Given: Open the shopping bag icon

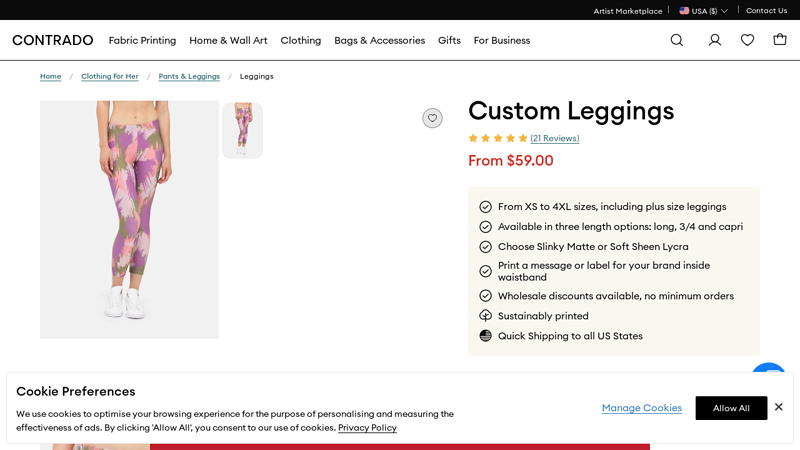Looking at the screenshot, I should 780,40.
